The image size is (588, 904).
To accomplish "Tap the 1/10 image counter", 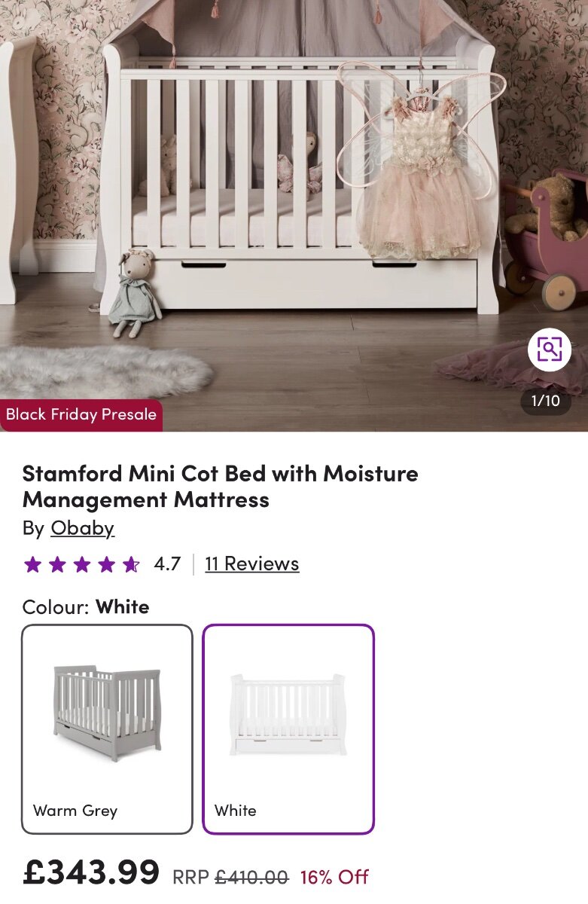I will click(x=546, y=401).
